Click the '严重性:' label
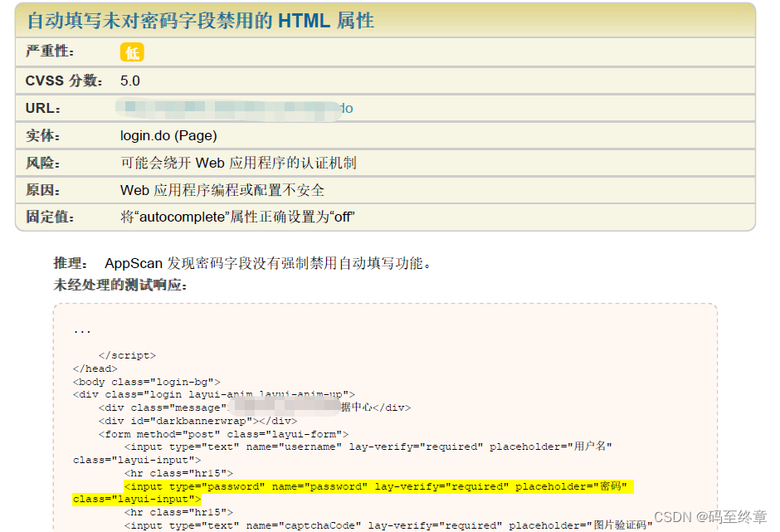 click(x=50, y=51)
